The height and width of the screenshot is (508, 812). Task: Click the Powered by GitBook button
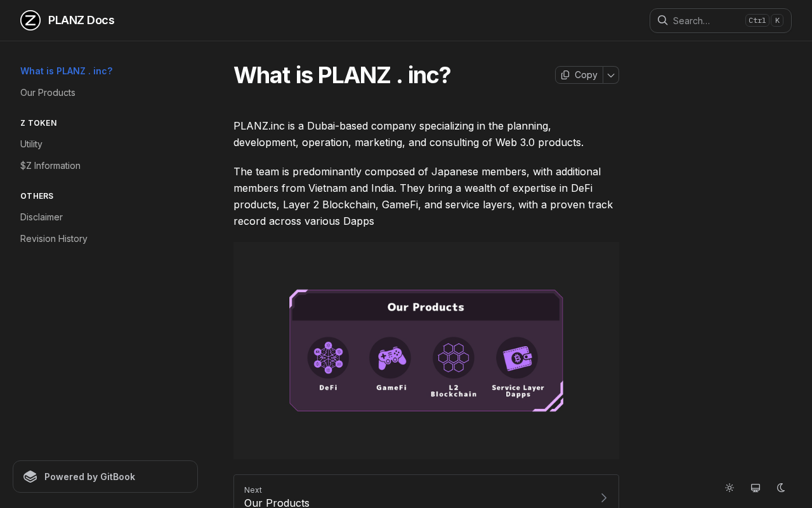(x=105, y=477)
